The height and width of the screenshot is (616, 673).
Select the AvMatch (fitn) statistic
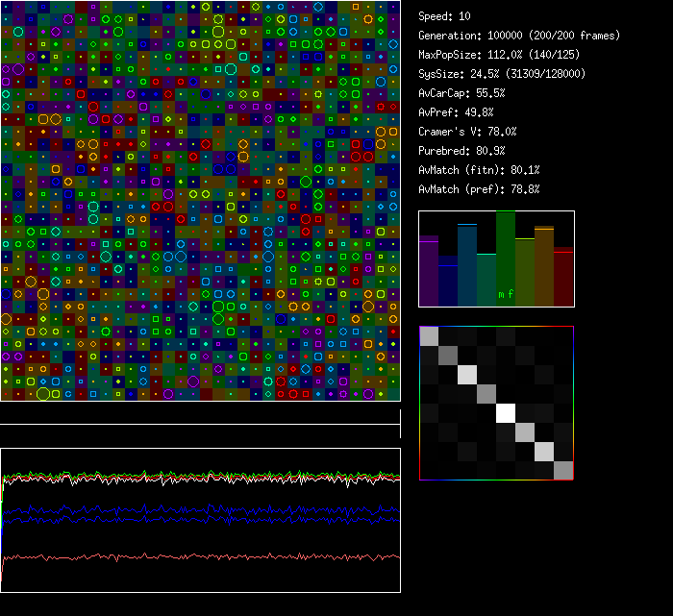coord(479,170)
